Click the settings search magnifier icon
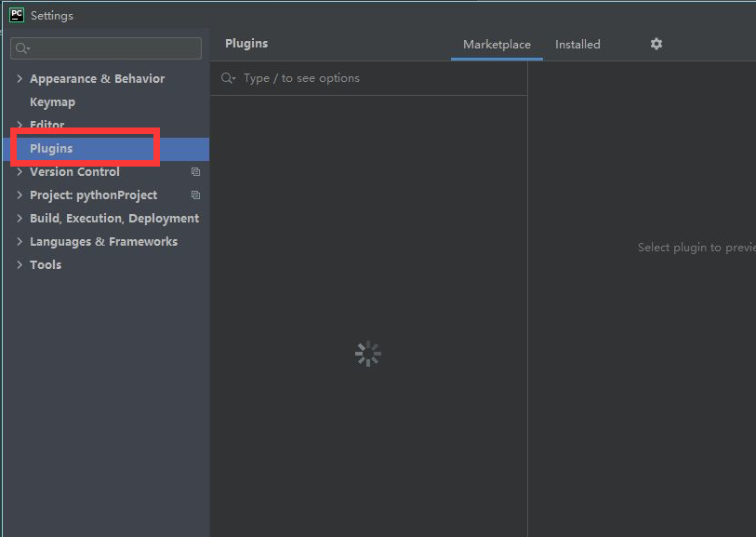The height and width of the screenshot is (537, 756). [22, 48]
